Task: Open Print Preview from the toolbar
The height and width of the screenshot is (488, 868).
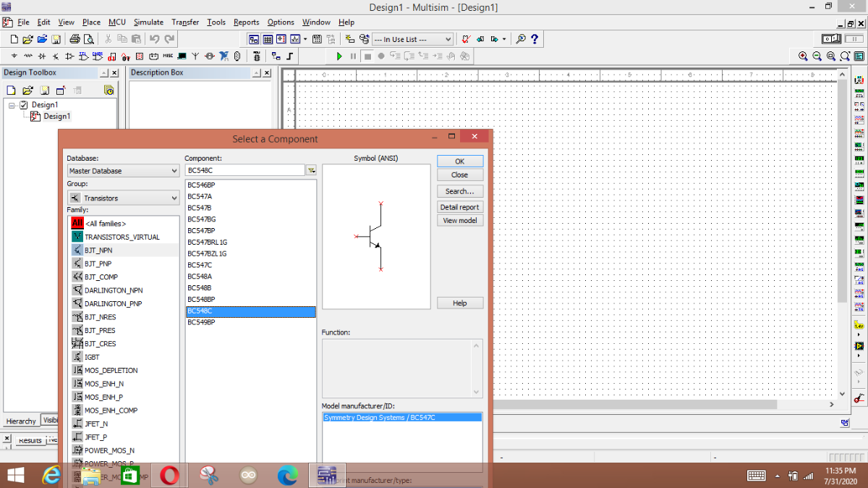Action: (88, 39)
